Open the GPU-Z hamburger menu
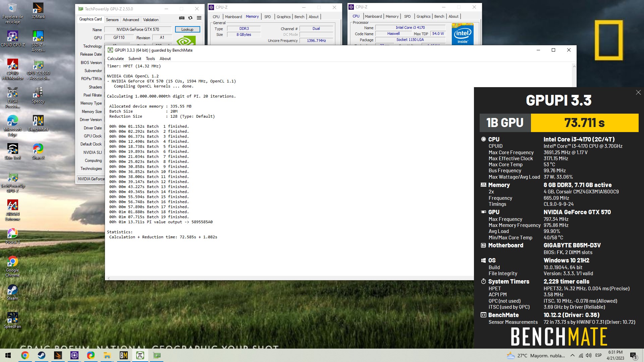 pos(199,18)
